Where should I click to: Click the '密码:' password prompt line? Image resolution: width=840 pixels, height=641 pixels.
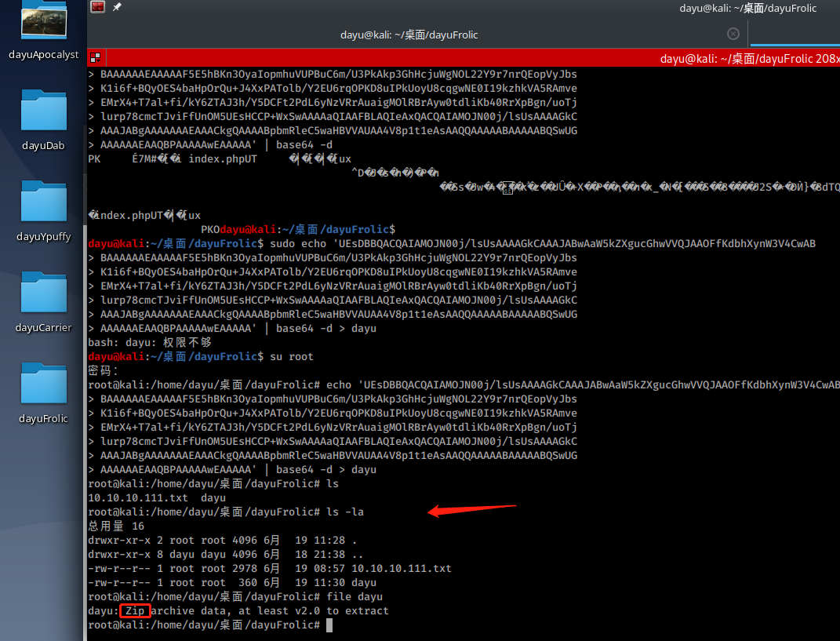103,371
